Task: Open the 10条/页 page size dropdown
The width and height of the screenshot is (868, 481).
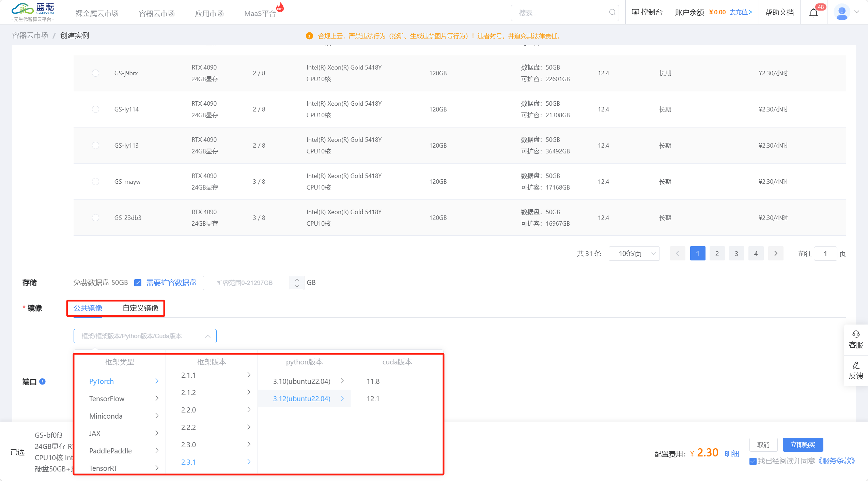Action: (x=634, y=254)
